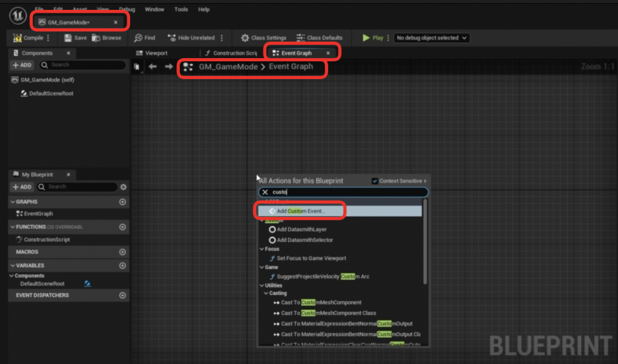Open Hide Unrelated options three-dot menu
Screen dimensions: 618x364
pos(222,38)
